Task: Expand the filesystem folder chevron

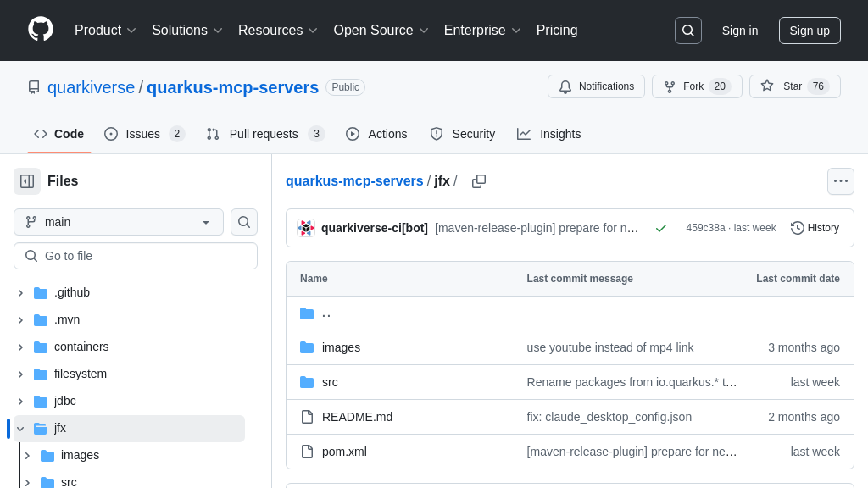Action: (x=20, y=374)
